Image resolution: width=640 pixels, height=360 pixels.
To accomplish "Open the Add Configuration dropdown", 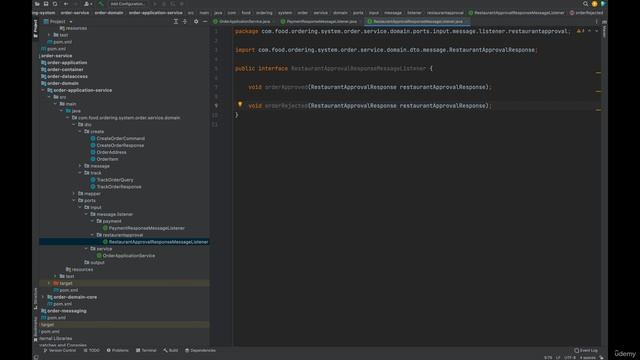I will [x=128, y=4].
